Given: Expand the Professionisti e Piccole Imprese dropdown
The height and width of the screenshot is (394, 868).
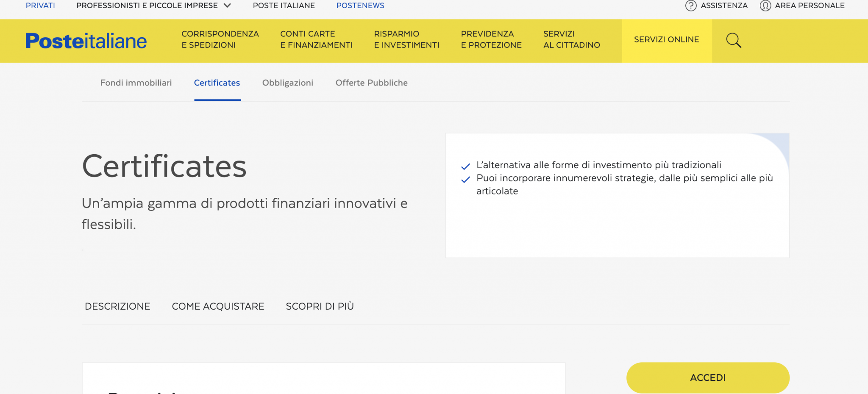Looking at the screenshot, I should [153, 6].
